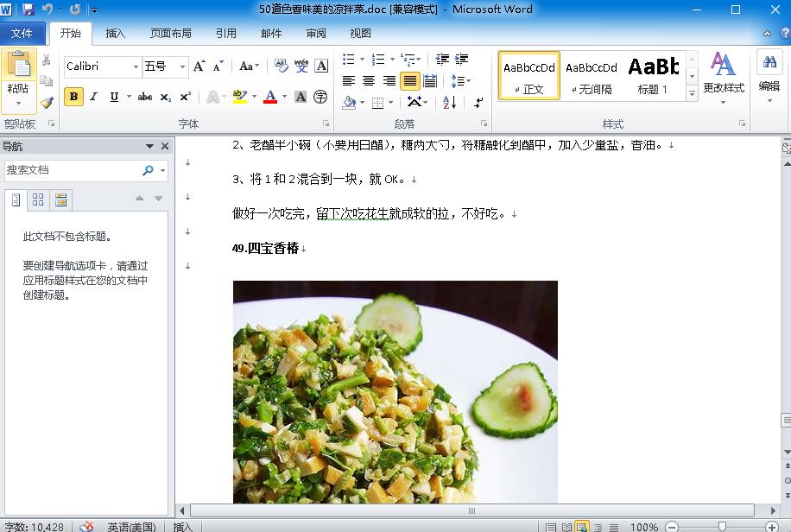Grow font size with large A
The width and height of the screenshot is (791, 532).
199,66
